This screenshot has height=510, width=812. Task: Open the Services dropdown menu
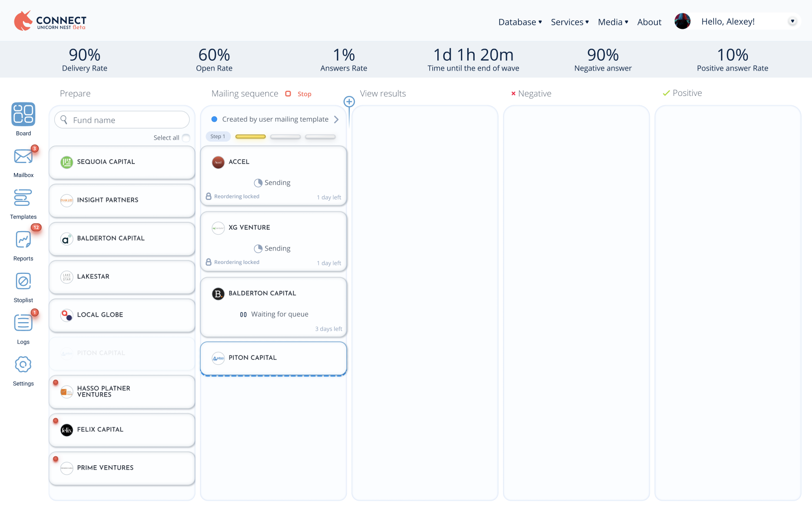pos(570,22)
